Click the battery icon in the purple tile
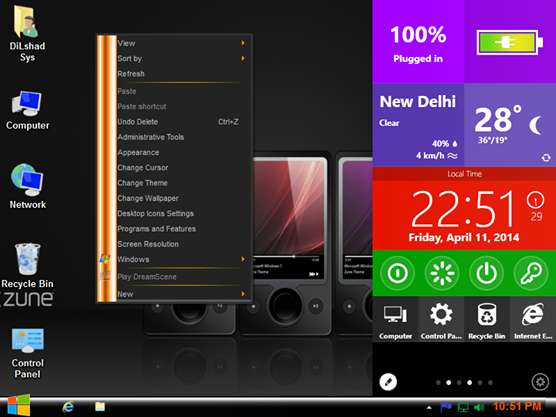 point(510,43)
